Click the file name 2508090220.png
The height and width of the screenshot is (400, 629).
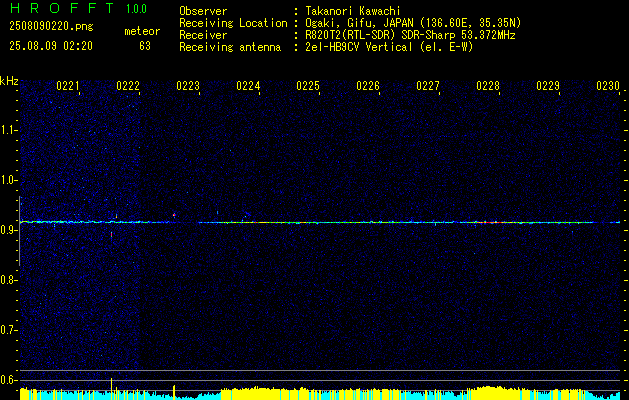click(x=51, y=27)
